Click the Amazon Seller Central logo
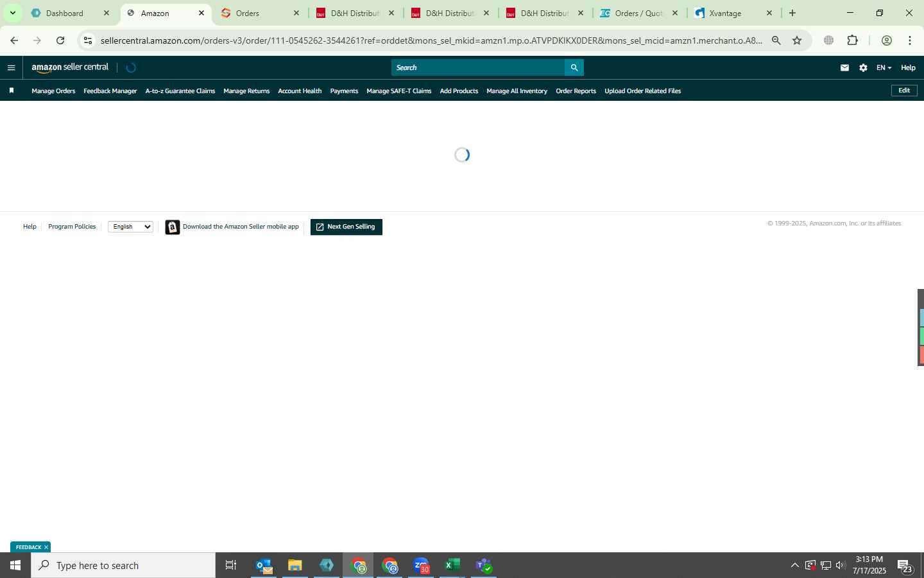 [70, 67]
